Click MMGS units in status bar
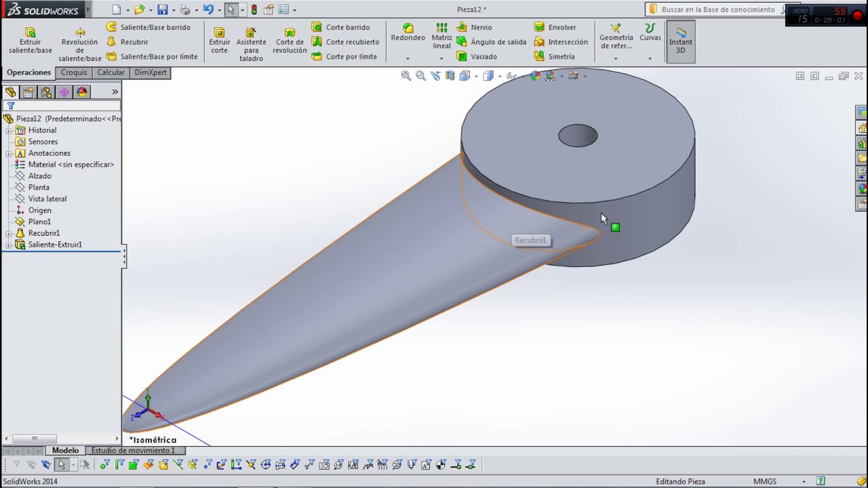This screenshot has height=488, width=868. 765,481
